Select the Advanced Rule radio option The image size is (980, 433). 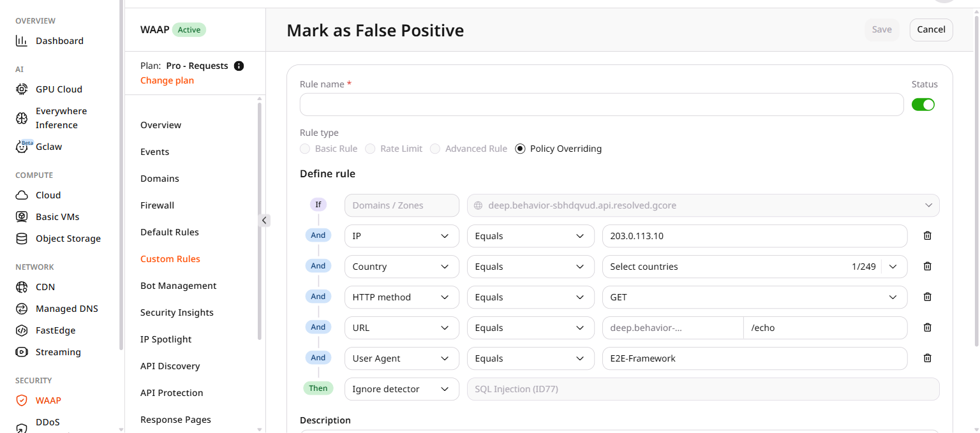(435, 149)
